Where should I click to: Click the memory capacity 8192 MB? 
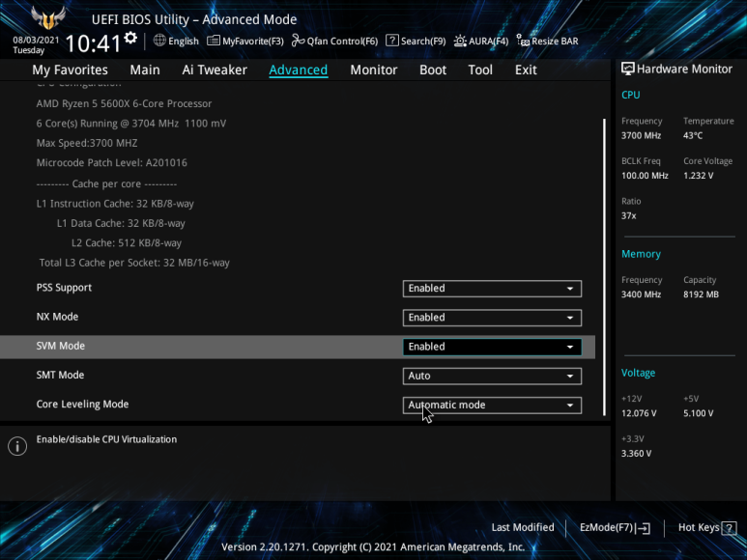701,294
